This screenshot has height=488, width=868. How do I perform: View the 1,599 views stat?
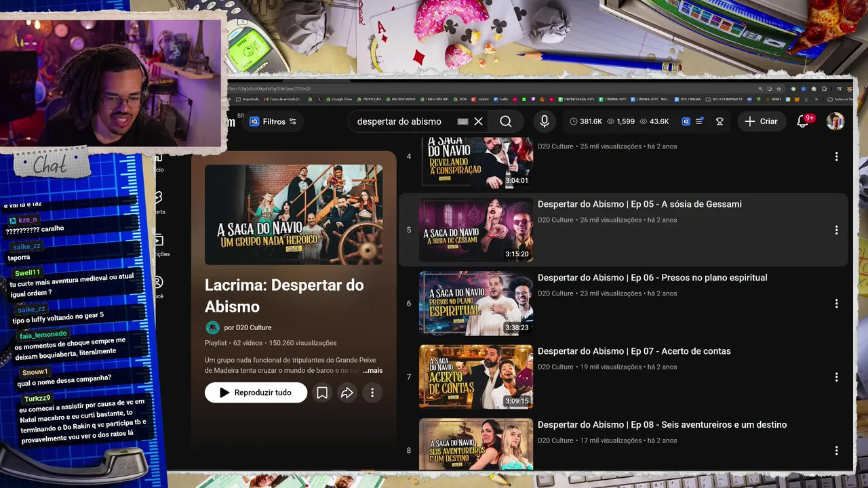[x=620, y=121]
